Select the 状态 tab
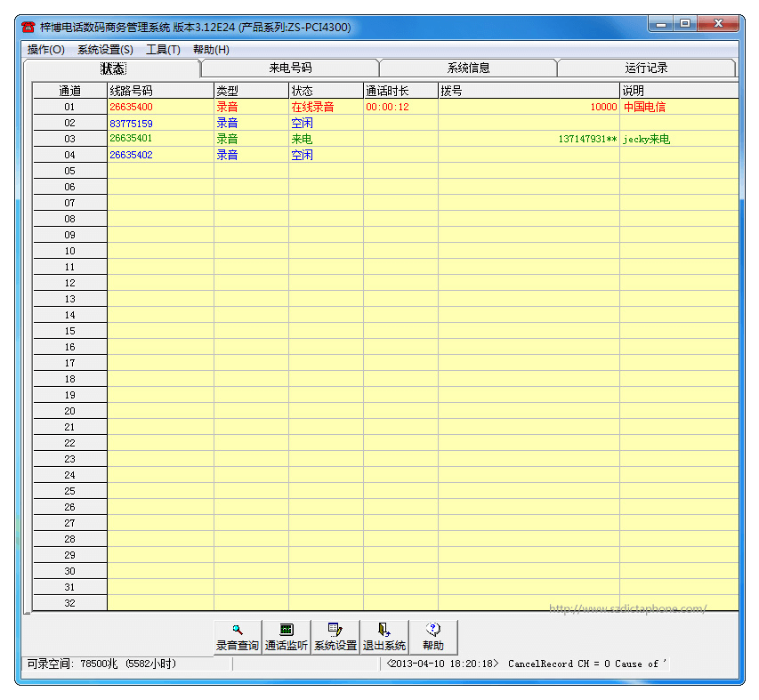The height and width of the screenshot is (700, 759). 112,68
